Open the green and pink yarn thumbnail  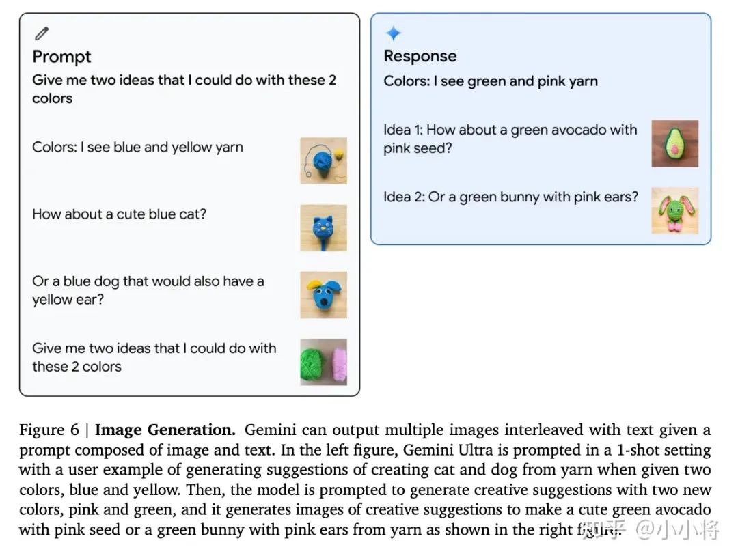coord(323,361)
